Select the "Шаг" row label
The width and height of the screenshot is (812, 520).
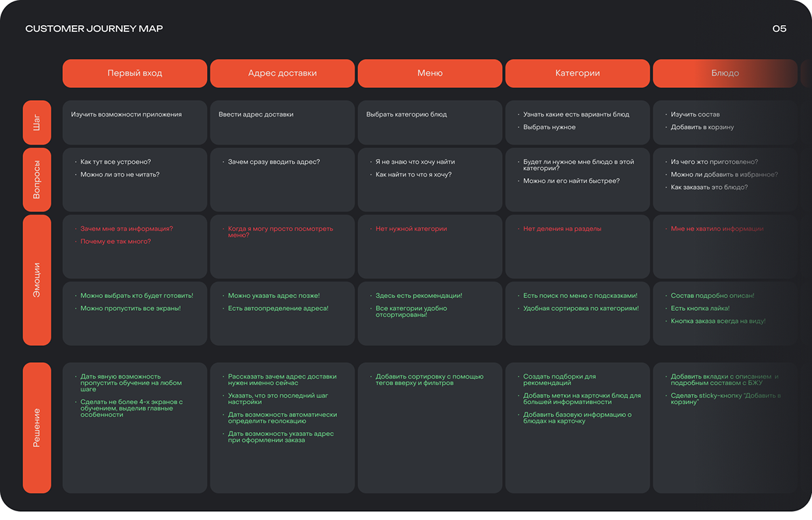37,123
